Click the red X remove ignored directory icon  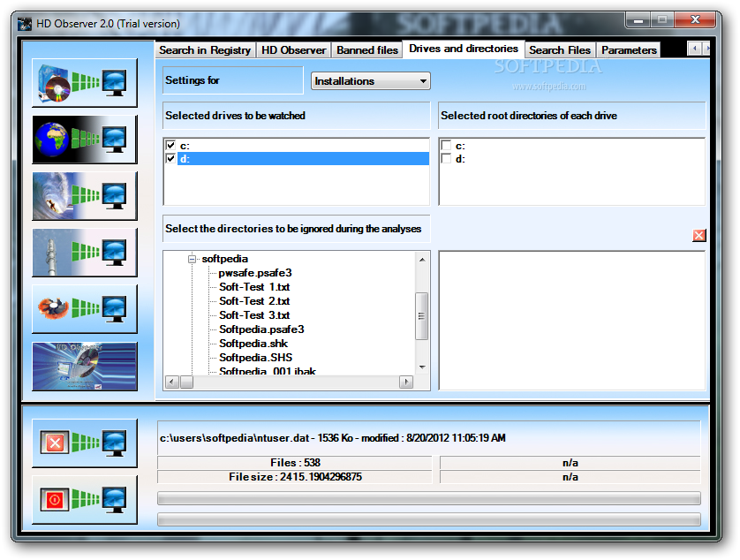click(x=699, y=235)
